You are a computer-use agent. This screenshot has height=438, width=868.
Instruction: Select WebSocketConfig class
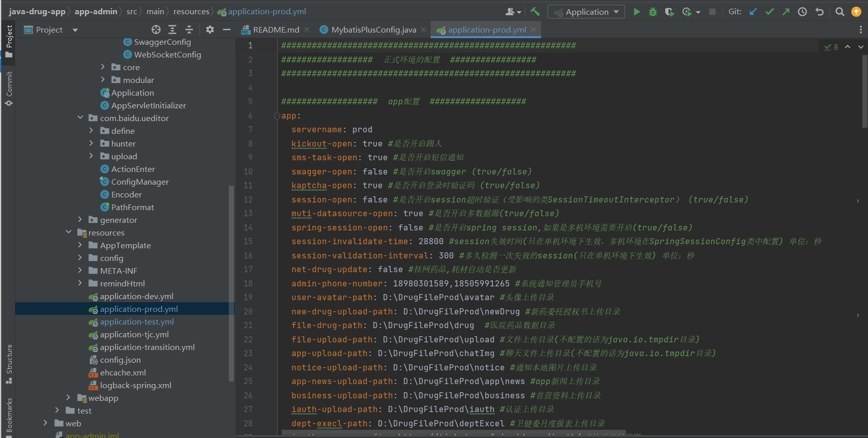167,54
